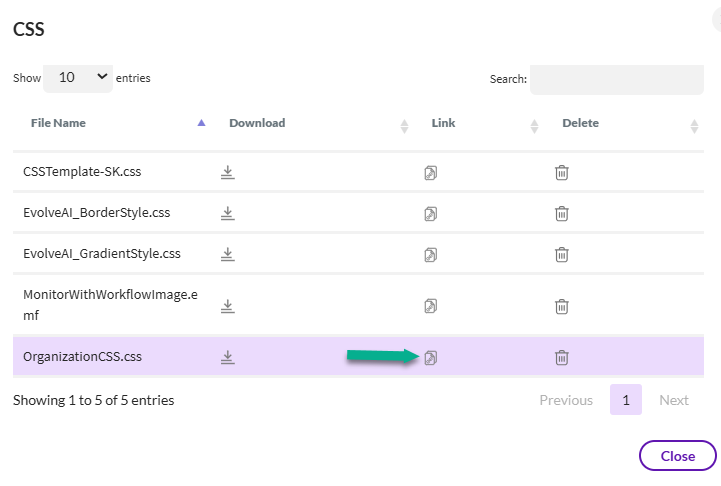Sort table by Download column

pos(257,124)
